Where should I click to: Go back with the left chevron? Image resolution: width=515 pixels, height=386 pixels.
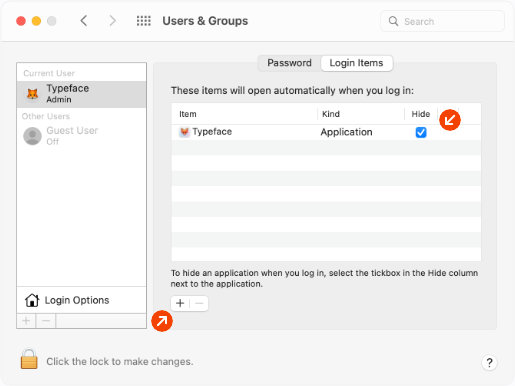tap(84, 21)
